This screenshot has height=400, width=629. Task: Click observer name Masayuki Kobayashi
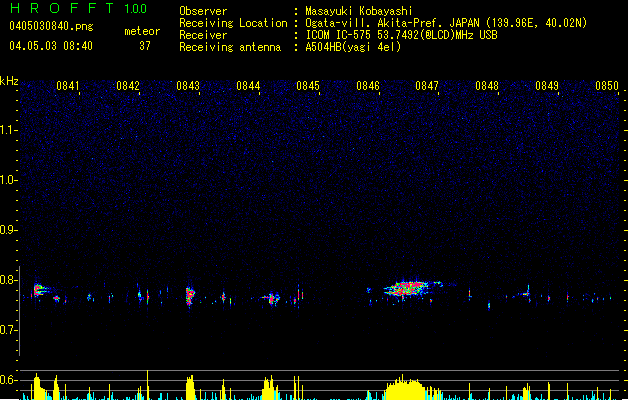pyautogui.click(x=359, y=11)
